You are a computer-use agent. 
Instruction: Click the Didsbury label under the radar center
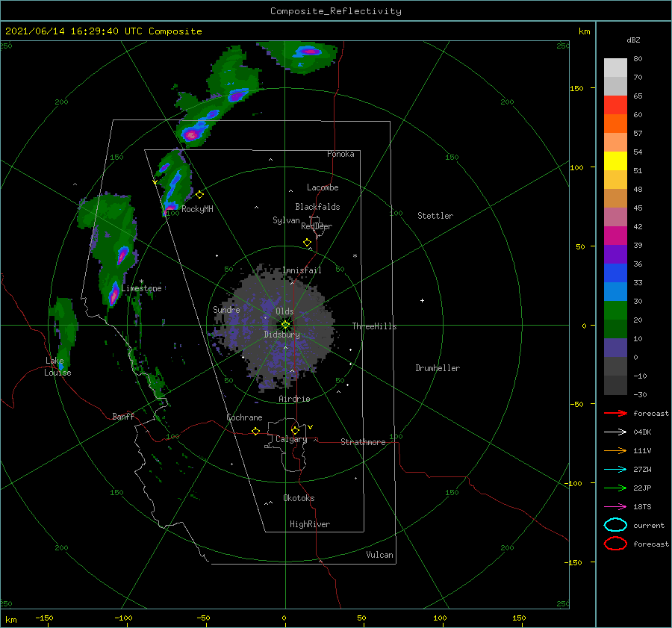pos(281,335)
